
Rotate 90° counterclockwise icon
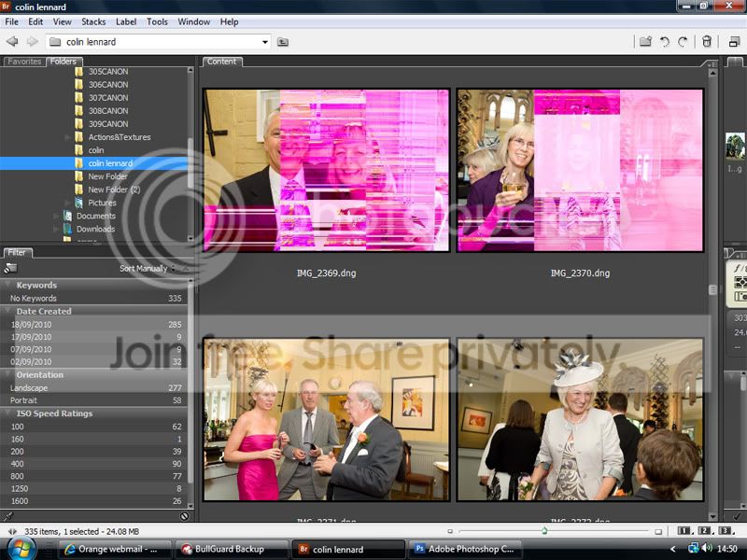[x=665, y=41]
